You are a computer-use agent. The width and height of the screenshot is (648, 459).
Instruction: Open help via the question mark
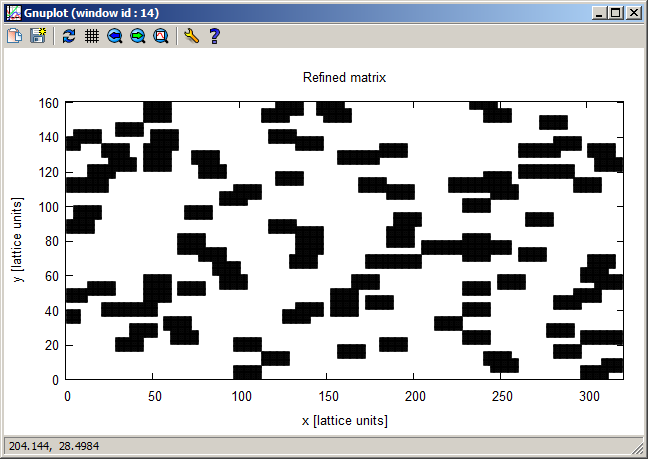click(x=214, y=36)
